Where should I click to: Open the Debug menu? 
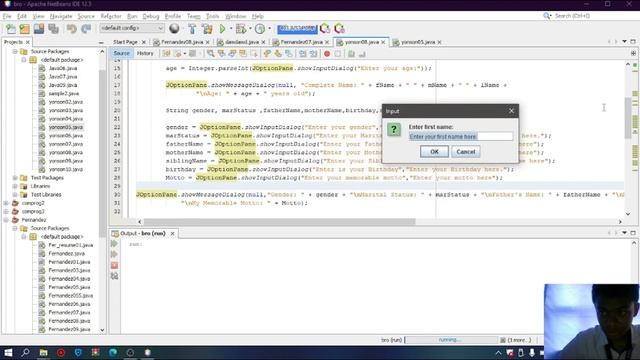(151, 16)
